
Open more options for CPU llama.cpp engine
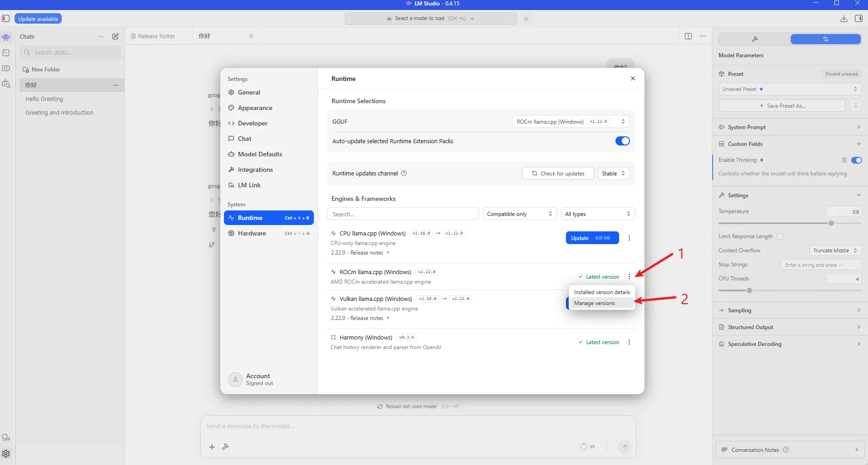629,238
